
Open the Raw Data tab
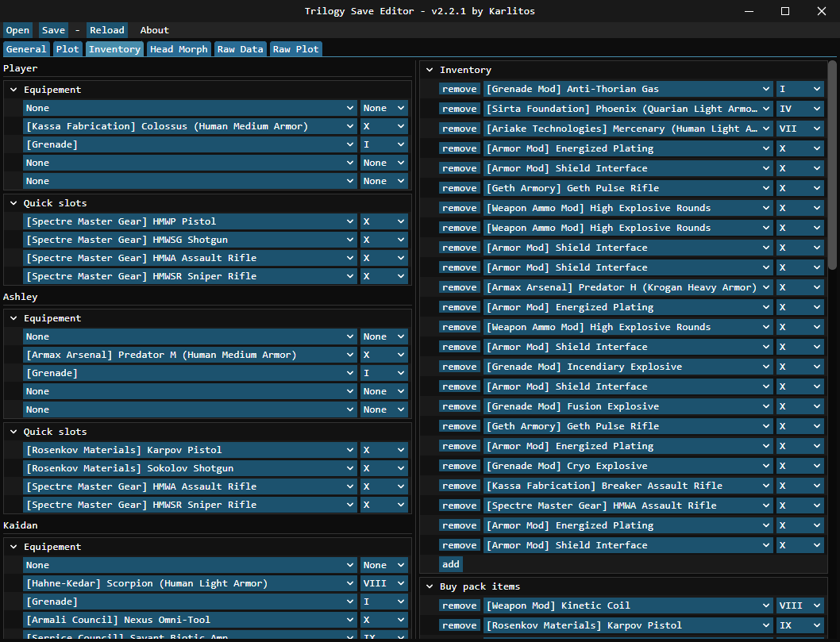[240, 49]
